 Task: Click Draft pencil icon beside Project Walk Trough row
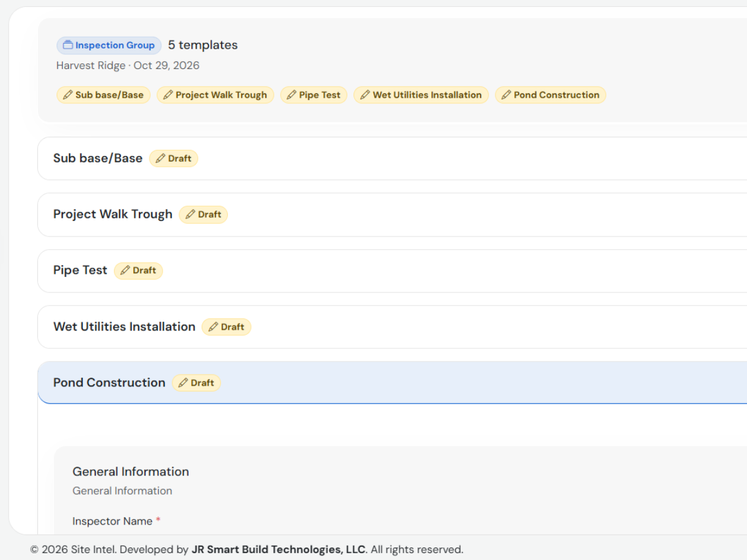(x=190, y=215)
